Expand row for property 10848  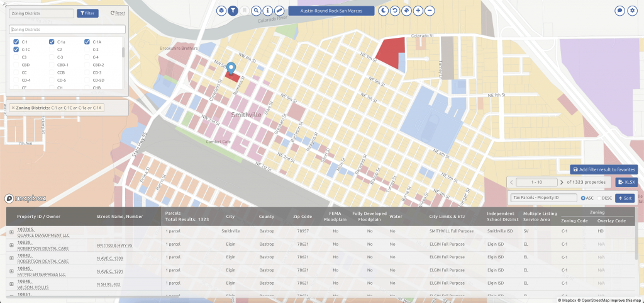pos(11,285)
